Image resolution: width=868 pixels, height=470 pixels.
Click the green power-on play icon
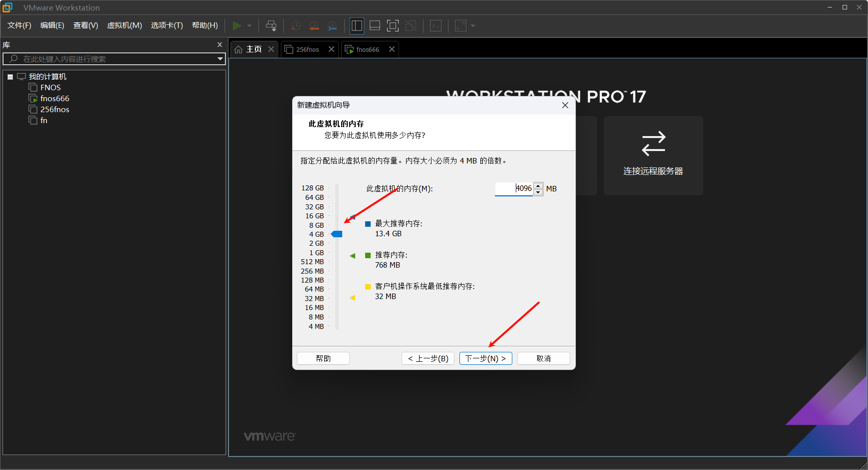pyautogui.click(x=237, y=25)
